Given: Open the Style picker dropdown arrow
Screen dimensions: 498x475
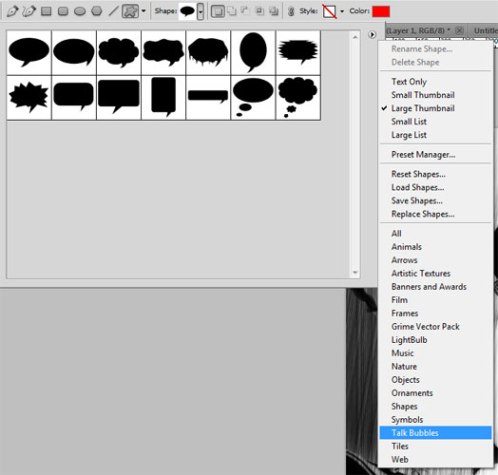Looking at the screenshot, I should point(342,11).
